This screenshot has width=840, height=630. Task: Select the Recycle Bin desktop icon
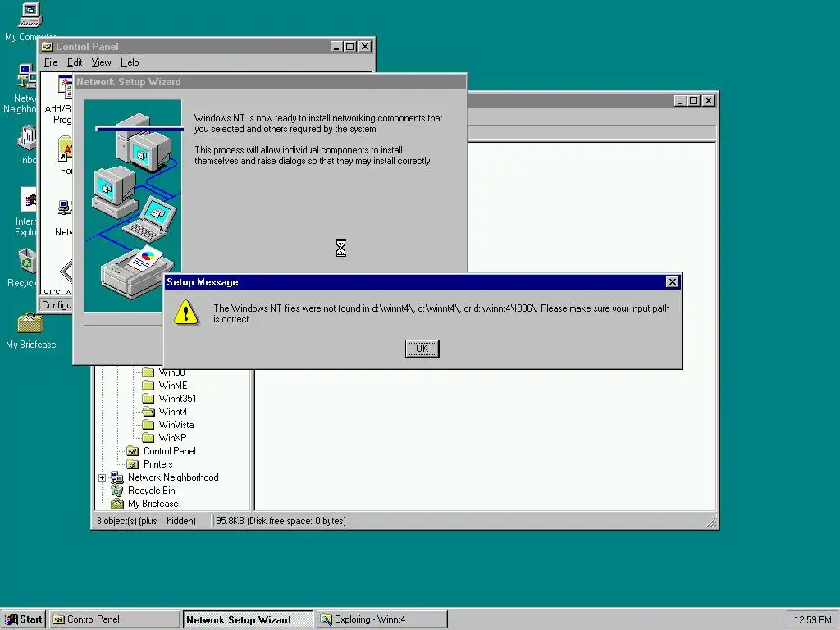tap(27, 261)
